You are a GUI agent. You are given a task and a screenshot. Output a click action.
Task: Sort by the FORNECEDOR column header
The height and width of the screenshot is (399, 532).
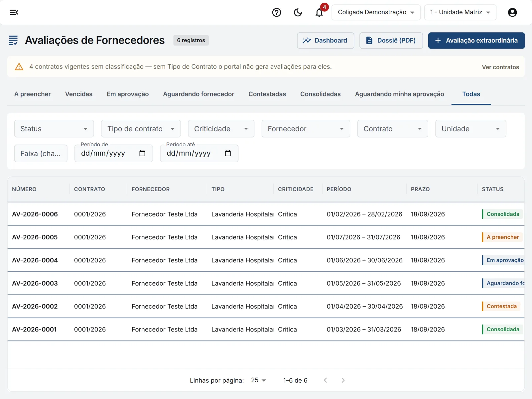click(151, 189)
